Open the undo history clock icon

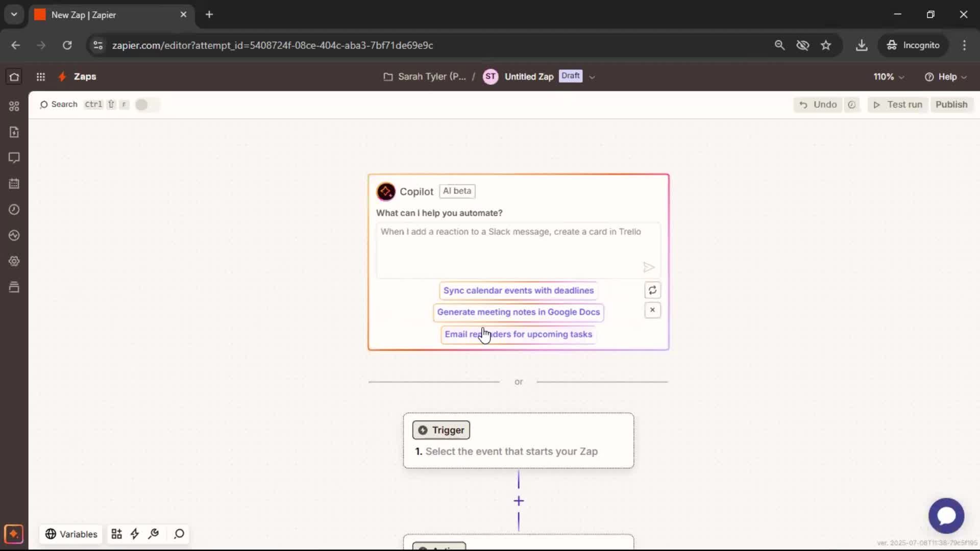coord(852,105)
